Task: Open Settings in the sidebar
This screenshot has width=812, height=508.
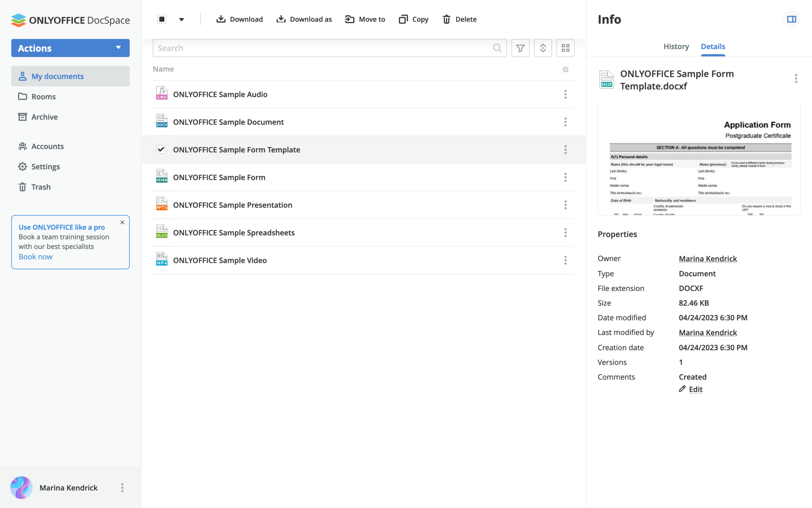Action: (45, 167)
